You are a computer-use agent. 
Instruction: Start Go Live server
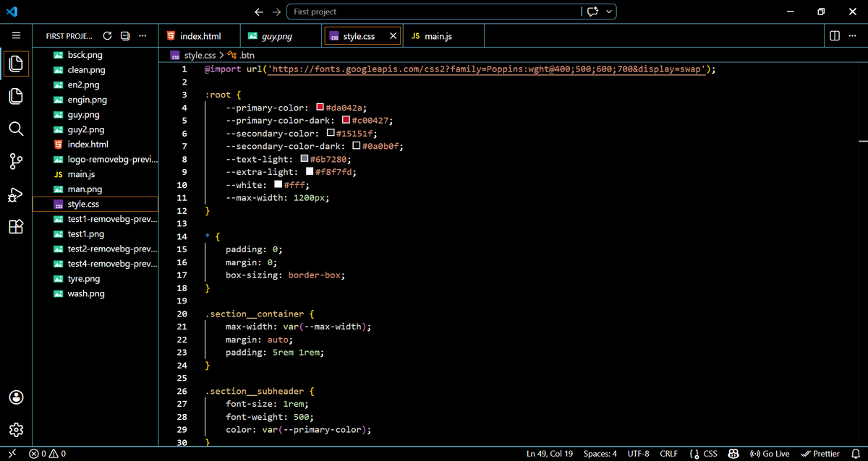tap(770, 453)
